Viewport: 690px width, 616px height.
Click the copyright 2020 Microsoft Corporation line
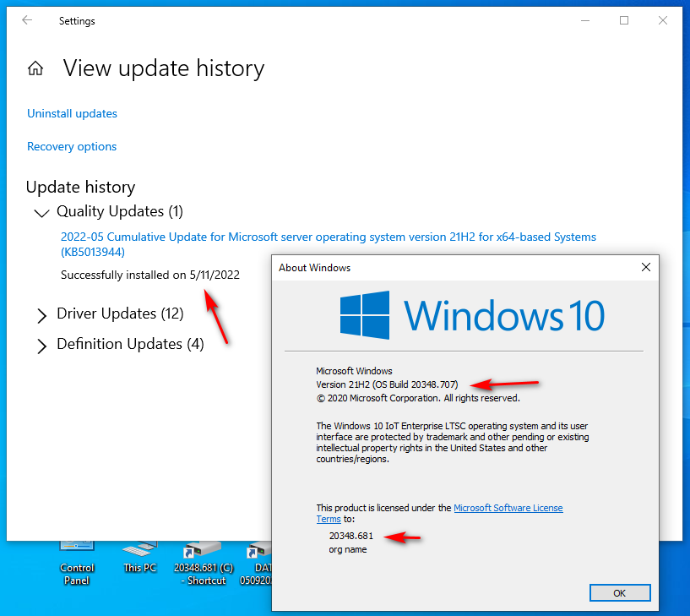(418, 398)
